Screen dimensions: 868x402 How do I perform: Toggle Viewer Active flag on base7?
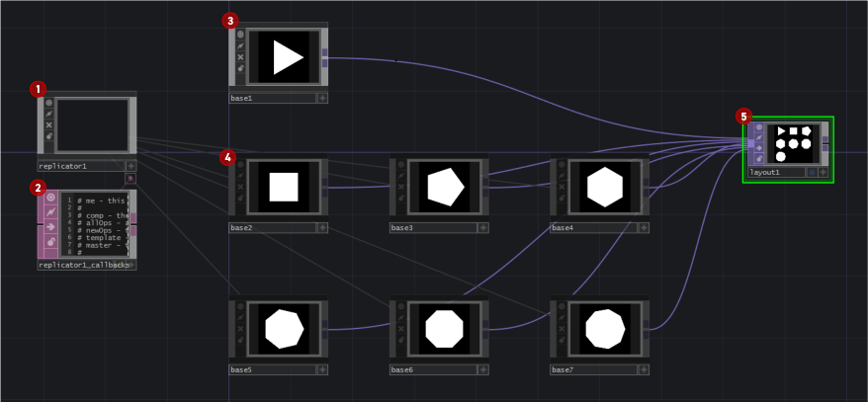562,306
